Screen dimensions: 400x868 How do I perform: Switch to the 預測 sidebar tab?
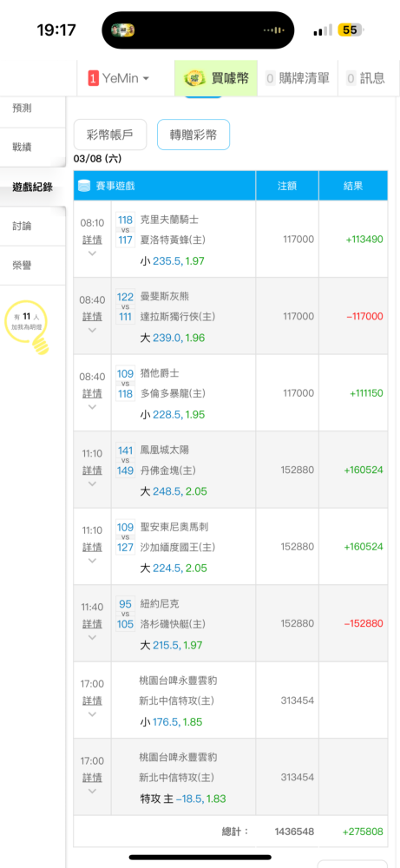(x=23, y=108)
